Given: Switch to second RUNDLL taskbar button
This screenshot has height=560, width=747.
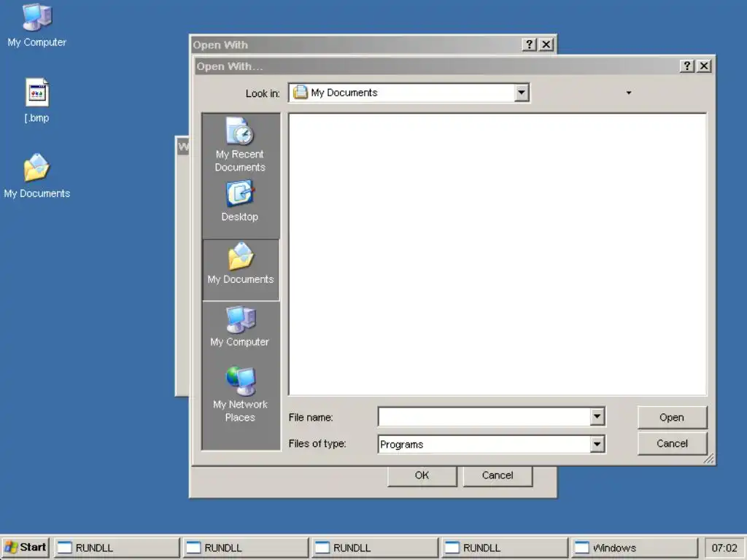Looking at the screenshot, I should tap(245, 548).
